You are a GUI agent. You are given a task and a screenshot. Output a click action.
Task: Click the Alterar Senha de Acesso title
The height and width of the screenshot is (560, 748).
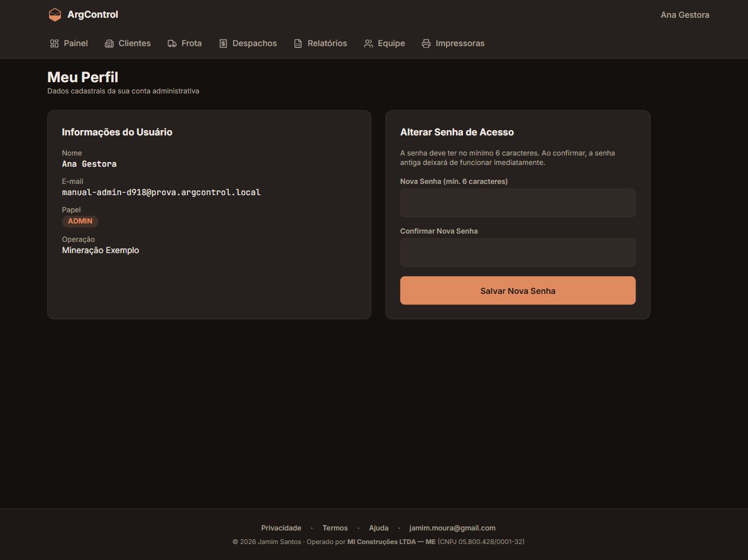(457, 132)
